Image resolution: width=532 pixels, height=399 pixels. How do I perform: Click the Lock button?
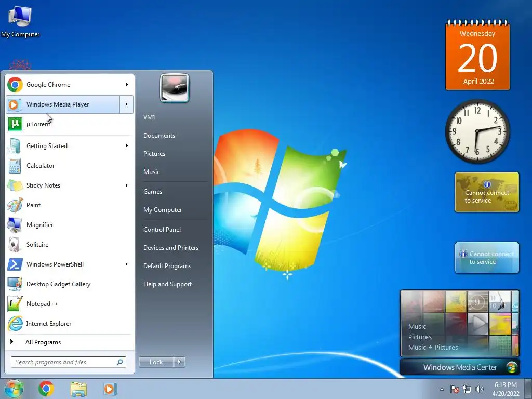[x=156, y=362]
